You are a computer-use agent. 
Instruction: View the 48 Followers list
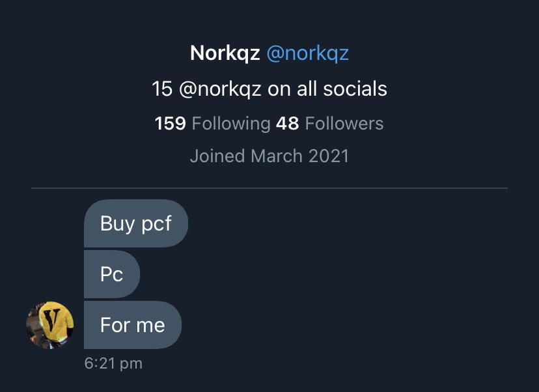pos(329,123)
